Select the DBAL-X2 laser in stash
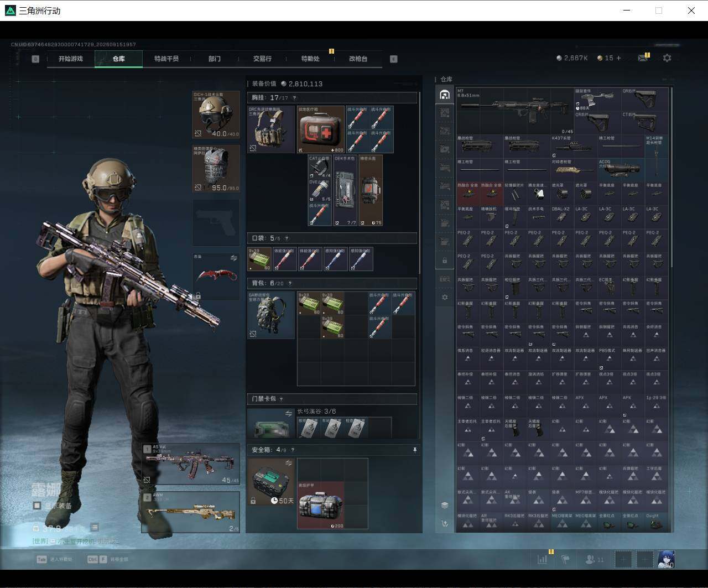This screenshot has width=708, height=588. [x=562, y=217]
